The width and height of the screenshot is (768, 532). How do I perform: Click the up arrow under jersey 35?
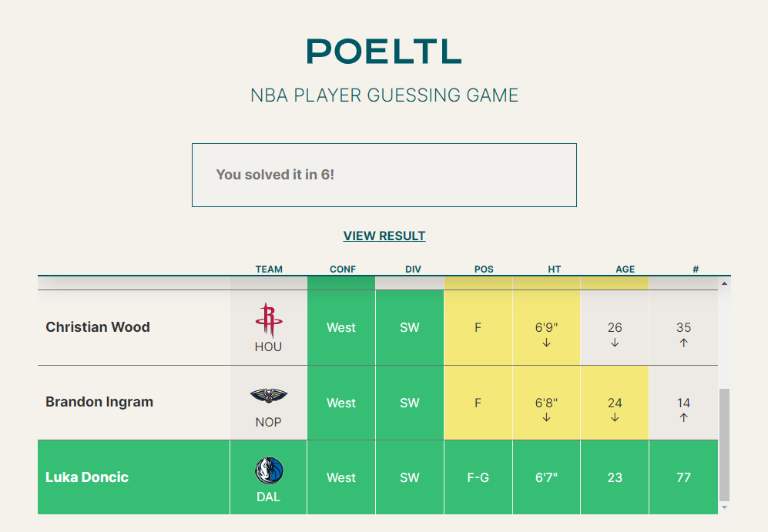(x=683, y=343)
